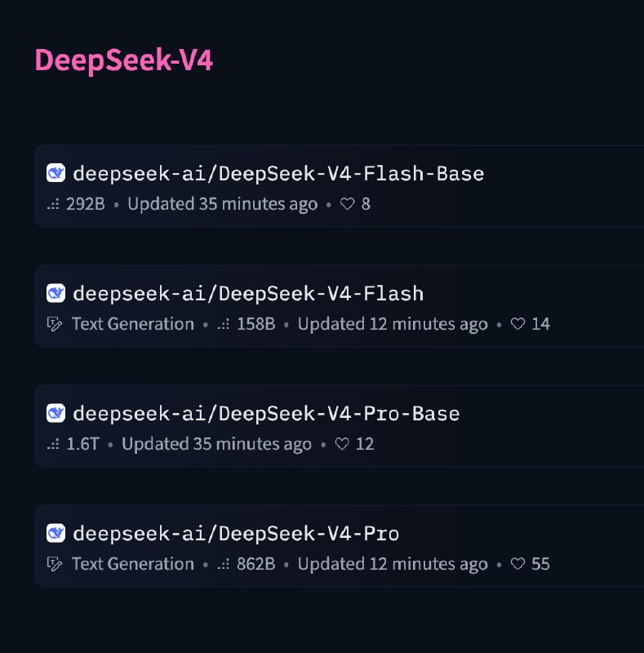Image resolution: width=644 pixels, height=653 pixels.
Task: Click the Text Generation icon on DeepSeek-V4-Flash card
Action: click(52, 323)
